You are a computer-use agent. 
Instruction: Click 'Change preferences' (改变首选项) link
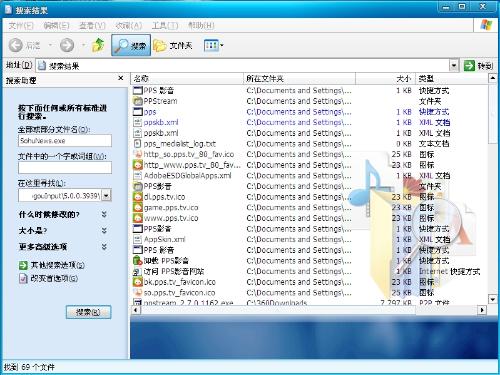[x=54, y=278]
